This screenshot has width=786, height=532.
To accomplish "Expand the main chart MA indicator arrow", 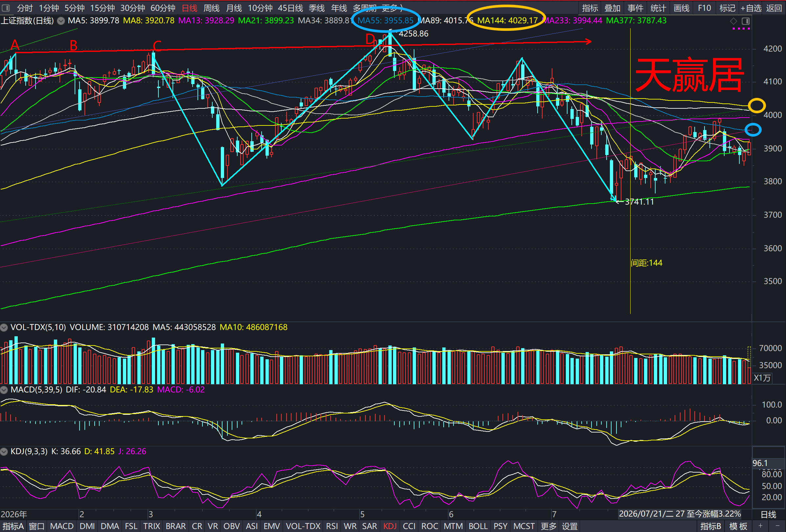I will (61, 21).
